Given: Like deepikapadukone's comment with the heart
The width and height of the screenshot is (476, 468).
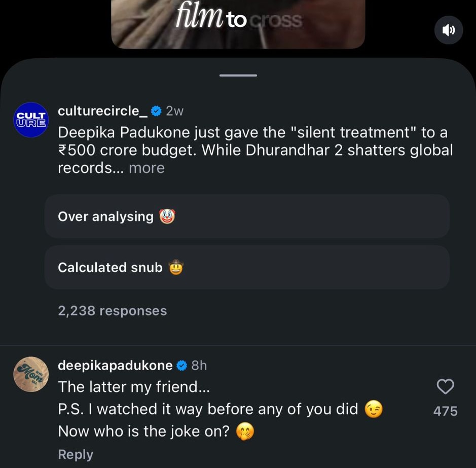Looking at the screenshot, I should tap(445, 387).
